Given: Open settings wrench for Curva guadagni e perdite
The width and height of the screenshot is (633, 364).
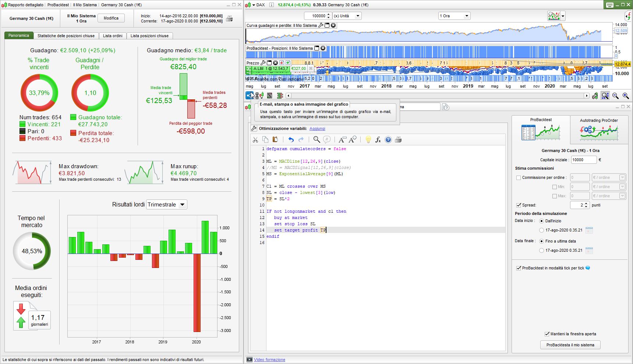Looking at the screenshot, I should (x=321, y=25).
